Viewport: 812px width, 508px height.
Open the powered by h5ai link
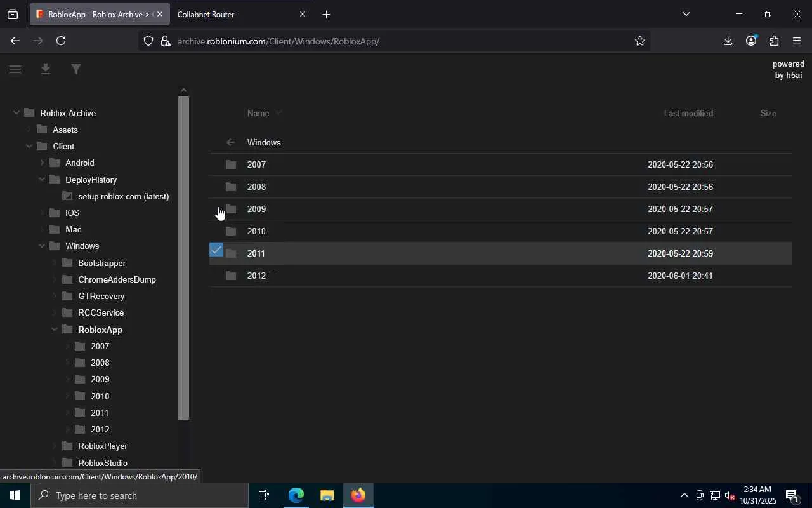coord(788,69)
